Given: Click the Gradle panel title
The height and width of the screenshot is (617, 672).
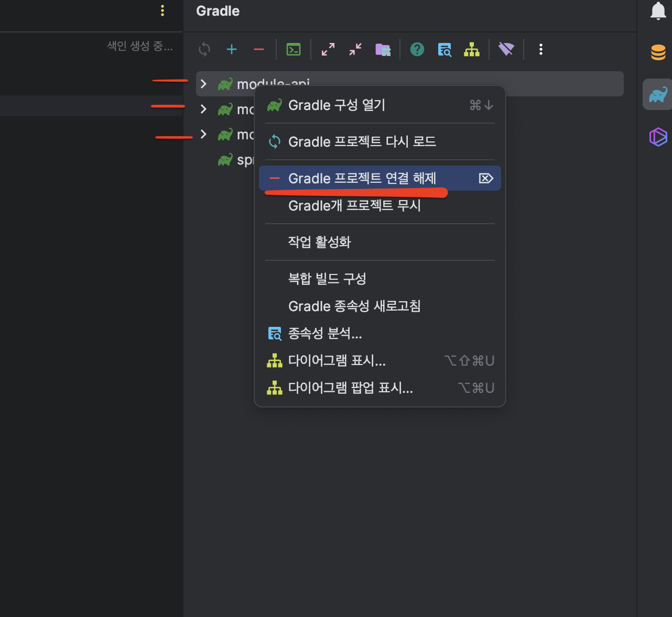Looking at the screenshot, I should 218,11.
